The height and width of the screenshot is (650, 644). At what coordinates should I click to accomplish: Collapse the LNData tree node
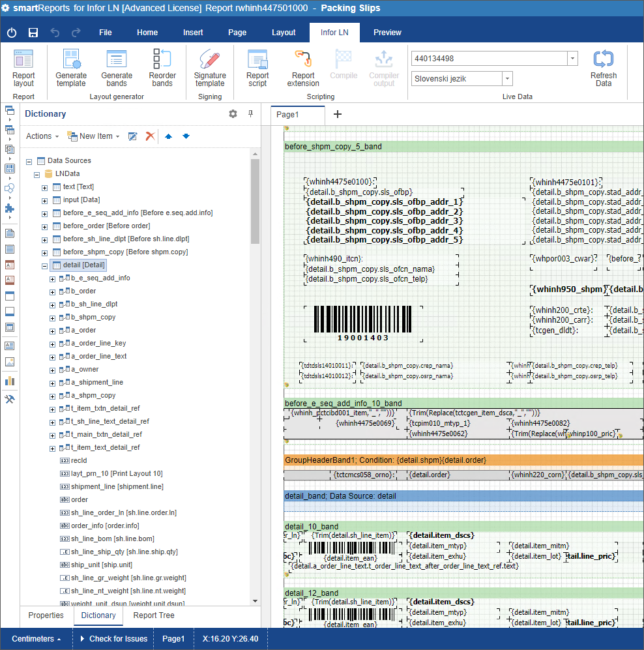37,175
